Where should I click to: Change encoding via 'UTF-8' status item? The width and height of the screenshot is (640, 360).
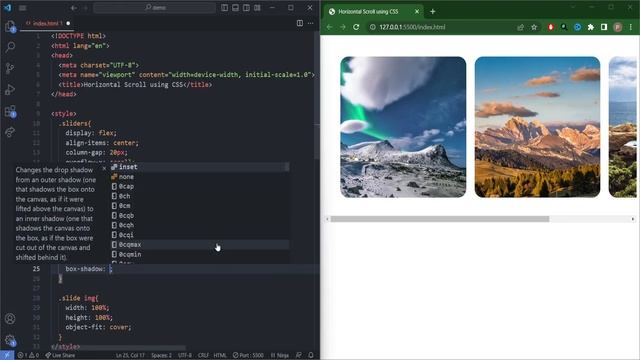tap(185, 356)
